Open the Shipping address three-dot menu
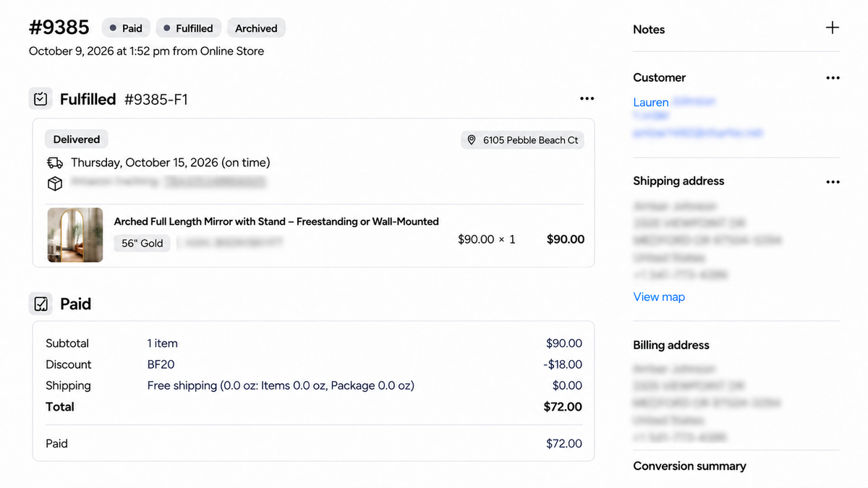This screenshot has width=868, height=488. coord(833,182)
